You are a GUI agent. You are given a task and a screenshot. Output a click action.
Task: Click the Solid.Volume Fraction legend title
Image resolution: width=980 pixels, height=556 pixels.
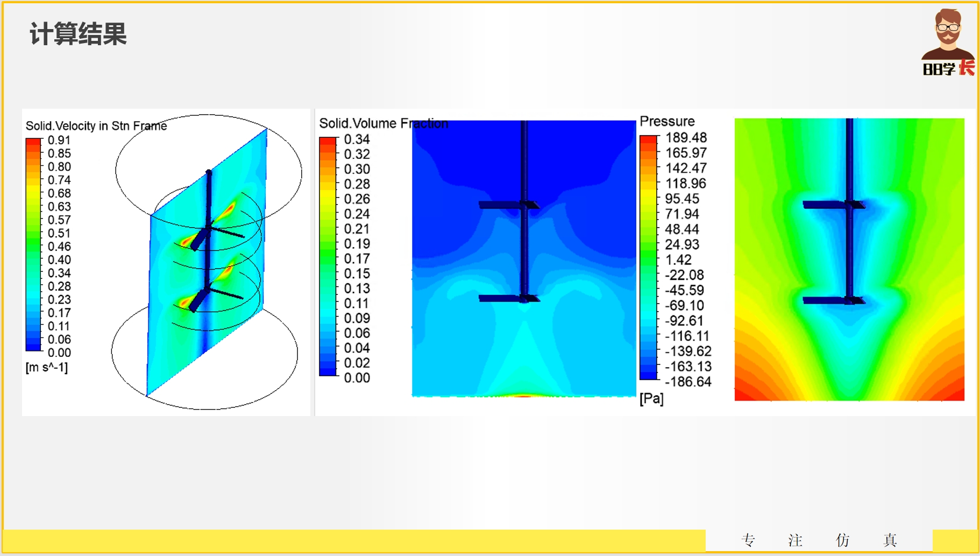[383, 124]
